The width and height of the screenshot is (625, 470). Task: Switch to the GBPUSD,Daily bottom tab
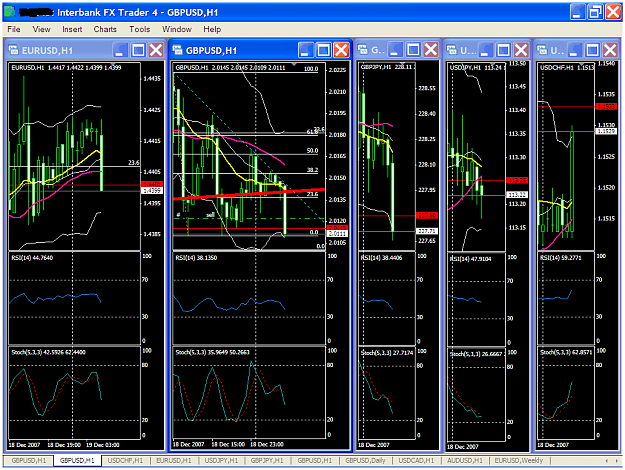point(365,460)
